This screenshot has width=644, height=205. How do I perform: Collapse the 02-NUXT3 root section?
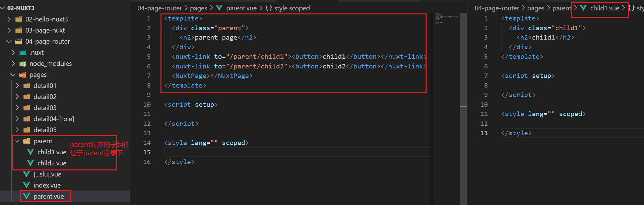[x=3, y=8]
